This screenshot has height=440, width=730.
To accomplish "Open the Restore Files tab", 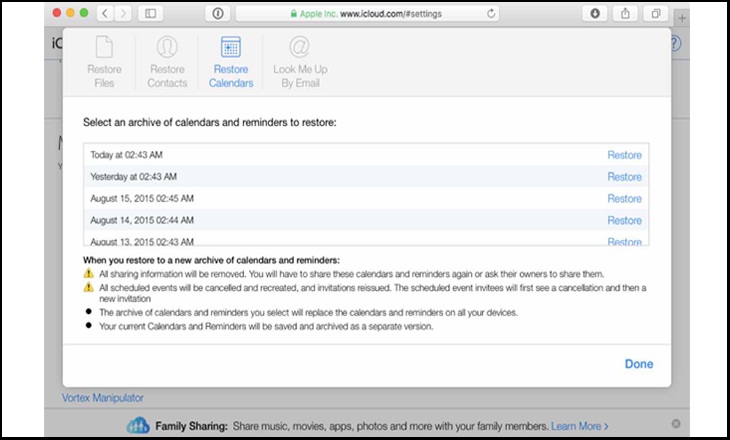I will click(x=104, y=62).
